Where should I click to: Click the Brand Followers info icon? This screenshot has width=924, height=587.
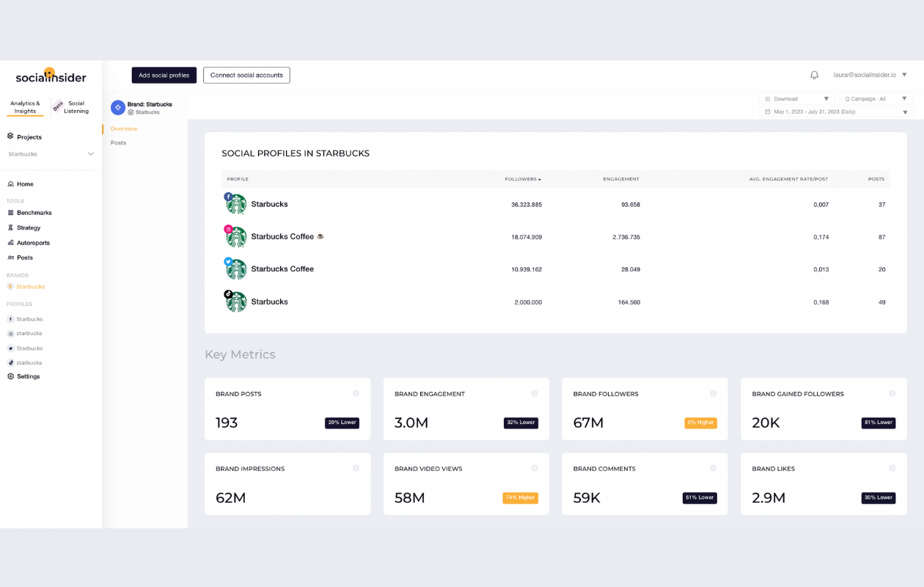tap(714, 393)
